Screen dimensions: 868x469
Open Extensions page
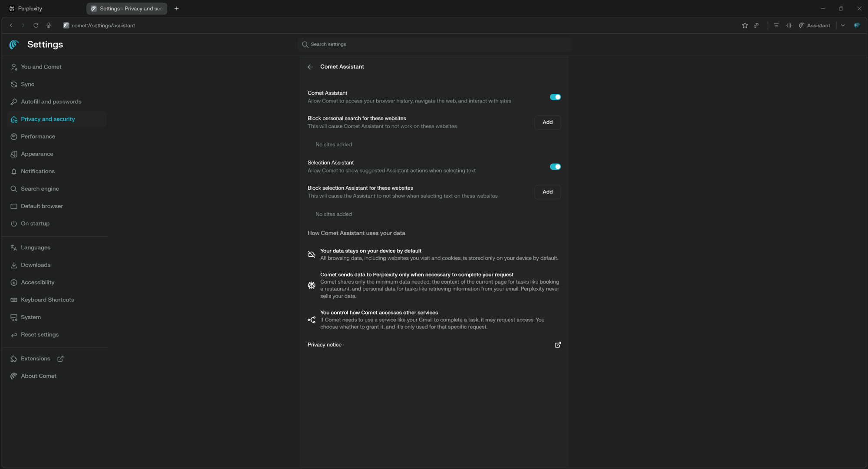click(36, 359)
